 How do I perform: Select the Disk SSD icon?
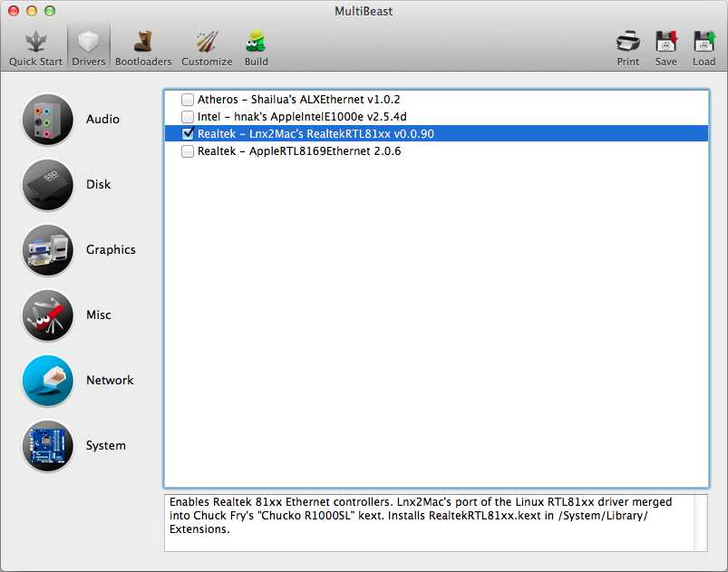point(48,185)
